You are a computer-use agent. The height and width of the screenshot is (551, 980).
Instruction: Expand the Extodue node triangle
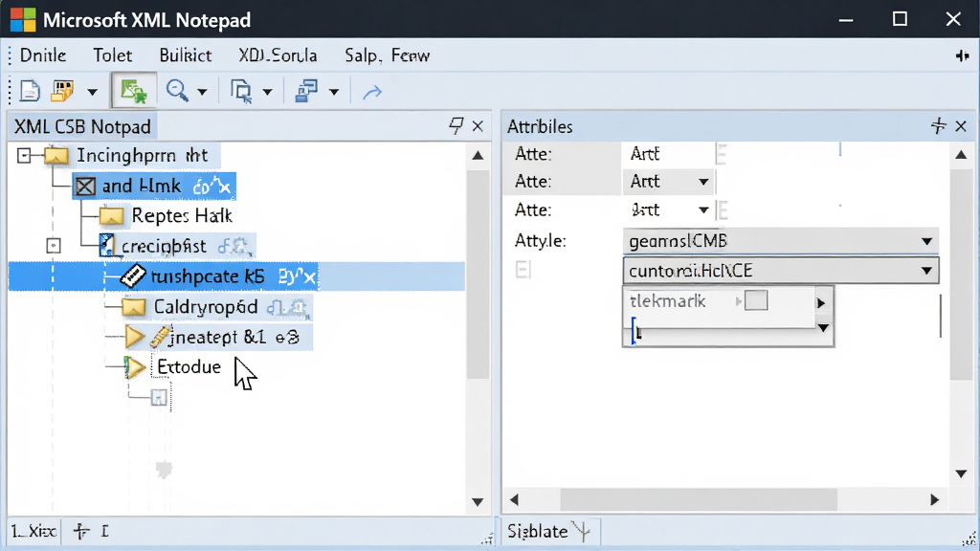134,367
